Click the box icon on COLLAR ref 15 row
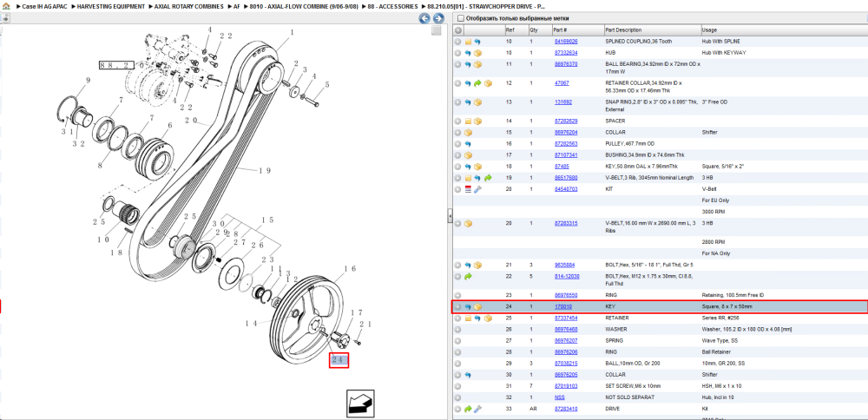 (468, 132)
